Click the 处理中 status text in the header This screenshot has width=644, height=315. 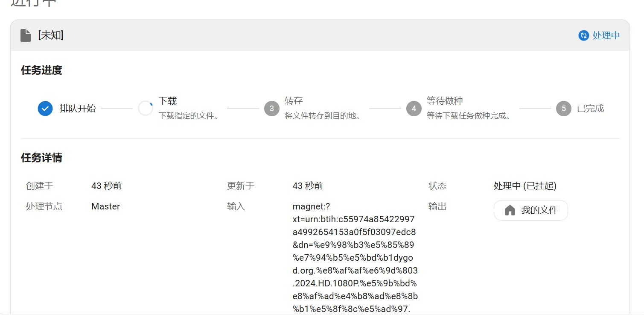coord(606,35)
